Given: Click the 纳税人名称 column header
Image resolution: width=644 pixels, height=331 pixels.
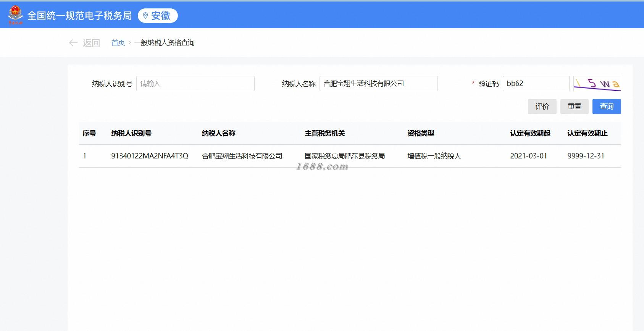Looking at the screenshot, I should [219, 133].
